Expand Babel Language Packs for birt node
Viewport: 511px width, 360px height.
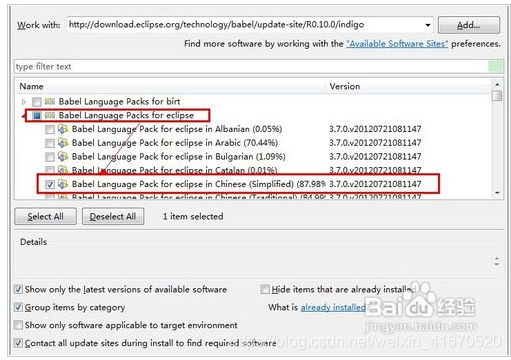point(23,101)
